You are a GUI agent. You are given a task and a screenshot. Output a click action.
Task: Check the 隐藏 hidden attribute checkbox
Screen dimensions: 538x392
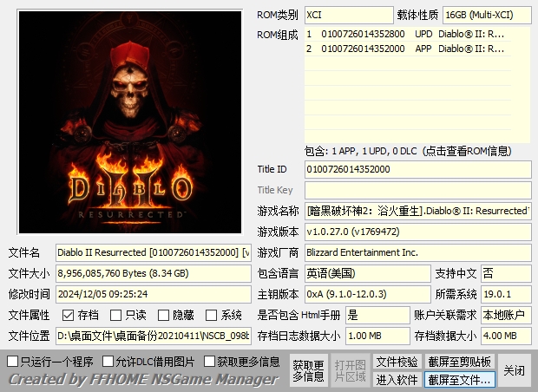tap(164, 315)
